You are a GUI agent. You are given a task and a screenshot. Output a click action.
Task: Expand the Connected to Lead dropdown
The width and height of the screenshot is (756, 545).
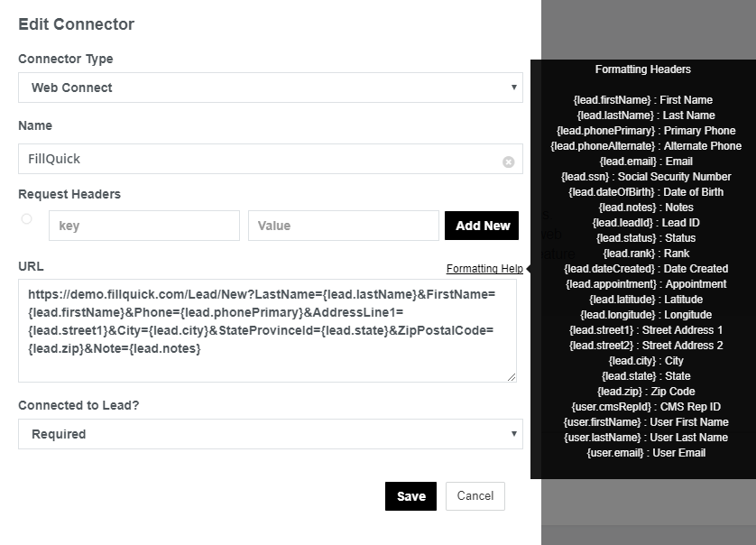[x=270, y=434]
